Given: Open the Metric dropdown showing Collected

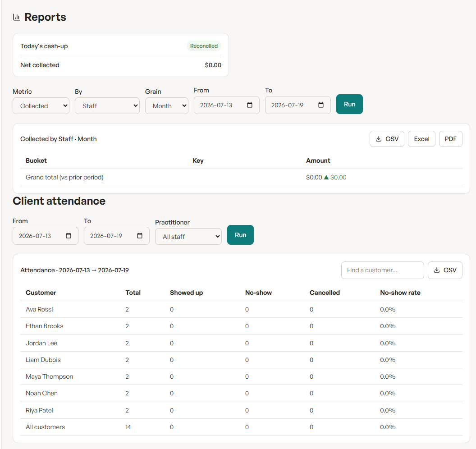Looking at the screenshot, I should pos(41,106).
